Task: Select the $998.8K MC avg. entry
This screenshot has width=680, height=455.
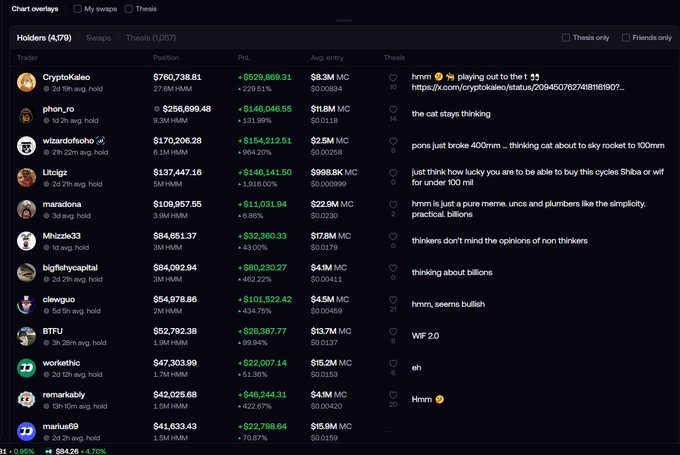Action: pos(334,172)
